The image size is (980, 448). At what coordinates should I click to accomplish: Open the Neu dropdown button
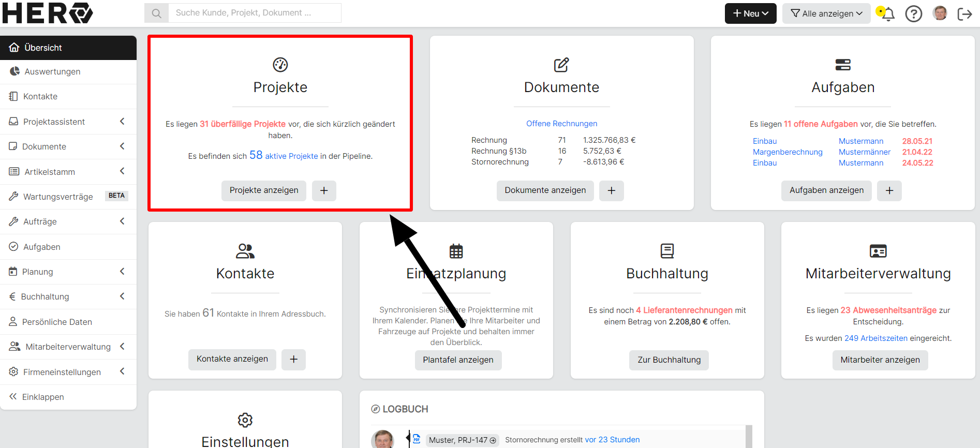tap(750, 13)
